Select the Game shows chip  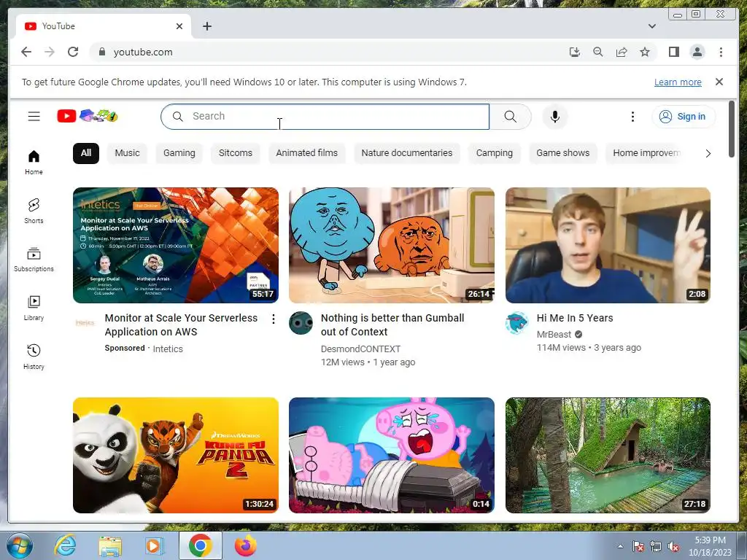tap(562, 153)
